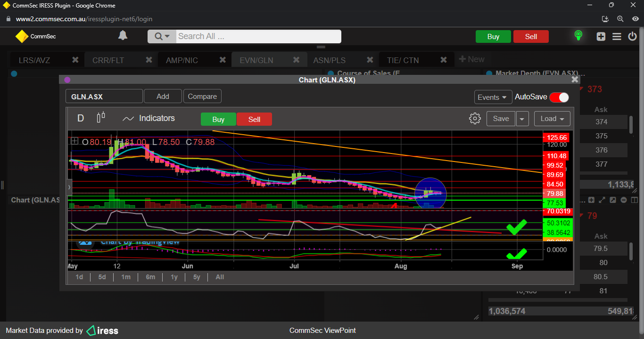Click the GLN.ASX symbol input field

[104, 96]
